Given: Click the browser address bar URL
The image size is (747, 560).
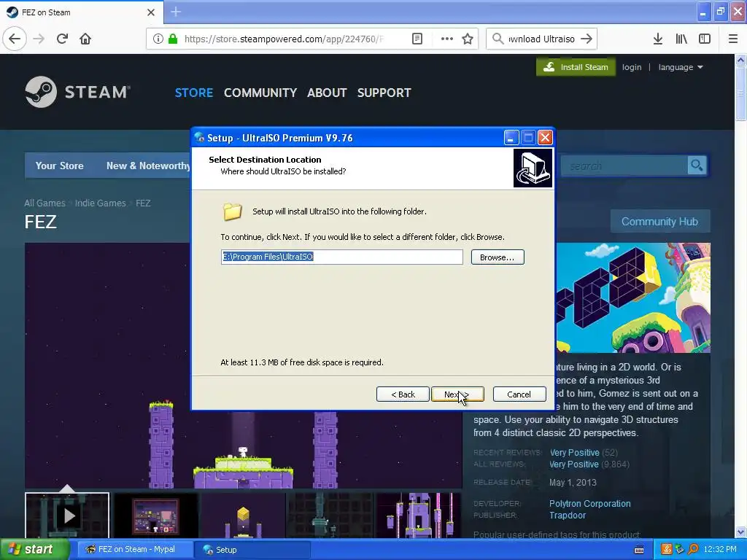Looking at the screenshot, I should pos(284,39).
